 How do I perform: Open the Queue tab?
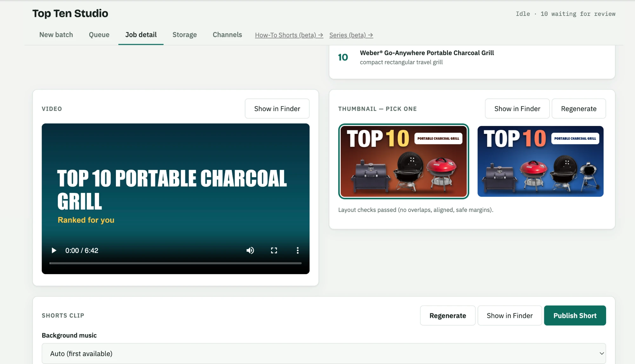pos(99,35)
